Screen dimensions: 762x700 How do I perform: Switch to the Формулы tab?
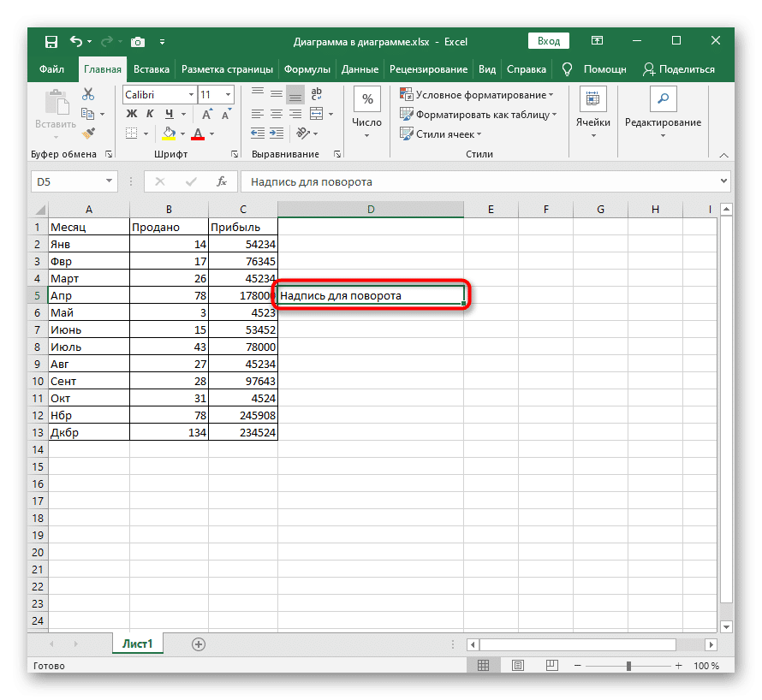coord(308,69)
